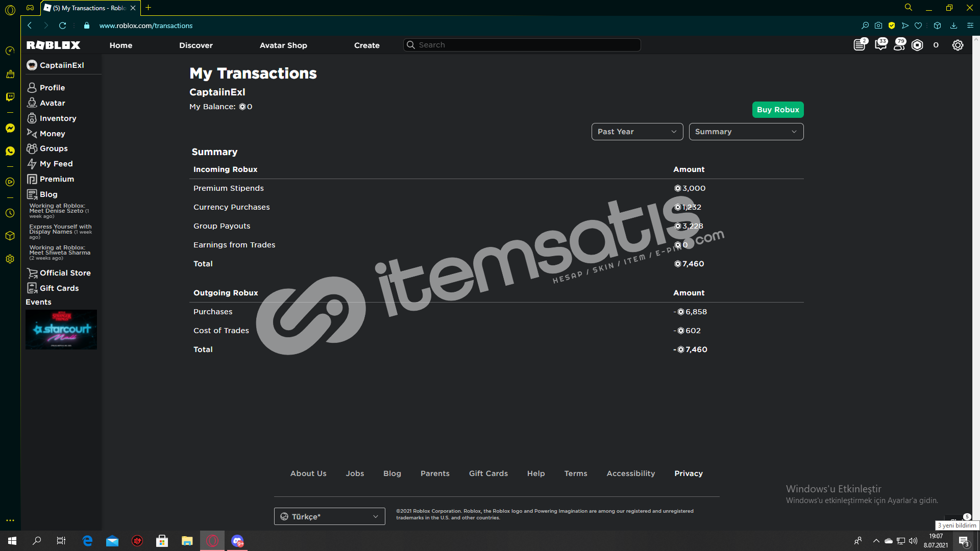
Task: Click the About Us footer link
Action: 308,473
